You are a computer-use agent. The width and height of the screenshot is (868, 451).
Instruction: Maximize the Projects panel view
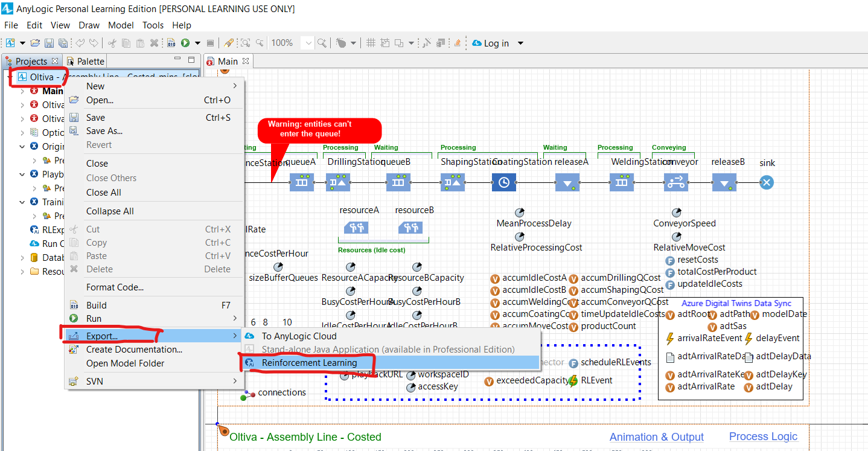pos(191,60)
